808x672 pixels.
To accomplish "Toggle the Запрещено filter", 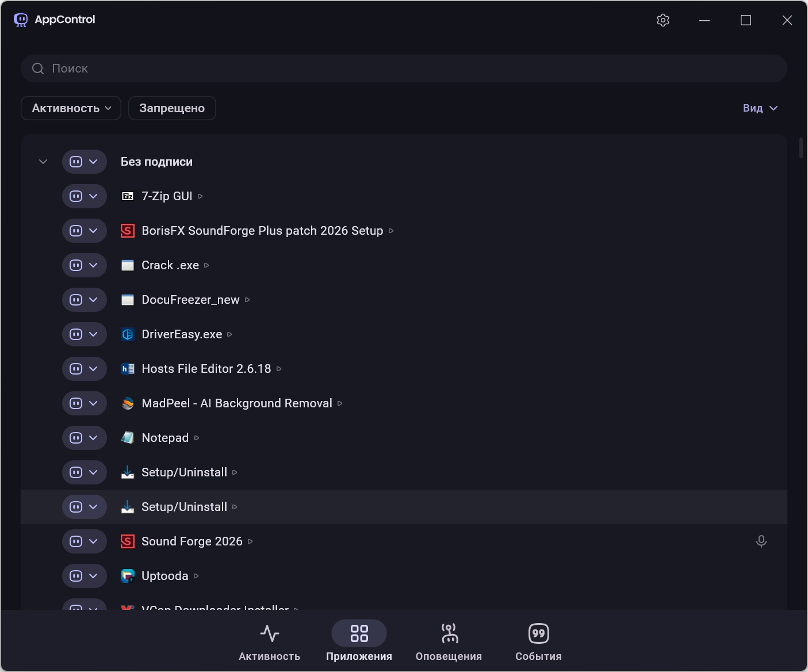I will click(x=172, y=108).
